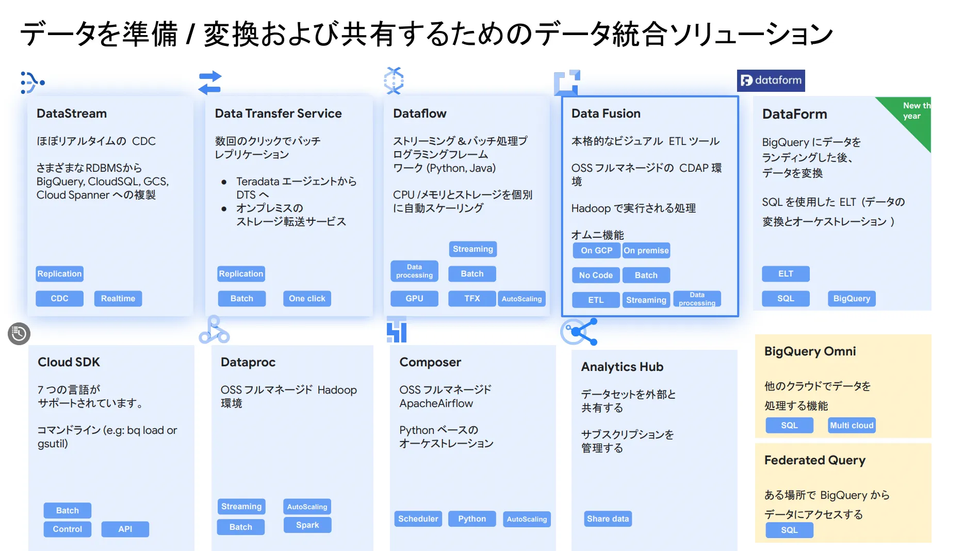Click the CDC tag in DataStream
The image size is (980, 551).
pos(59,298)
